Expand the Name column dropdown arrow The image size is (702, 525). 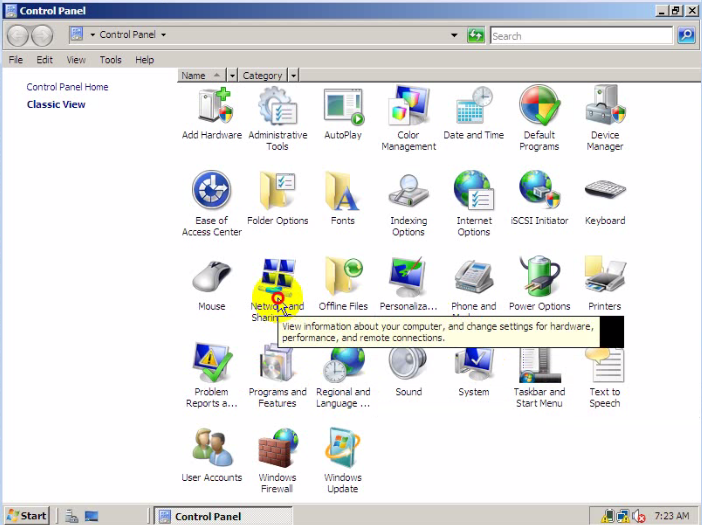pos(232,76)
